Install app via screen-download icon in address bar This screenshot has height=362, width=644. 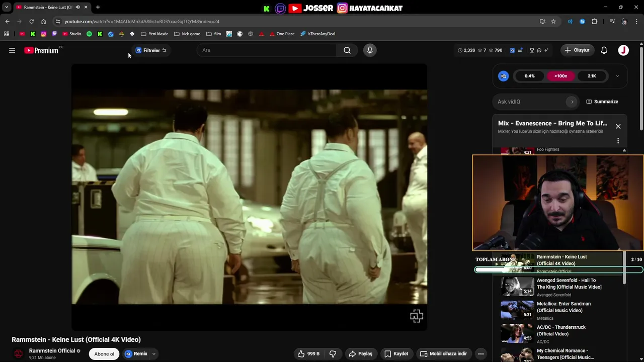542,22
